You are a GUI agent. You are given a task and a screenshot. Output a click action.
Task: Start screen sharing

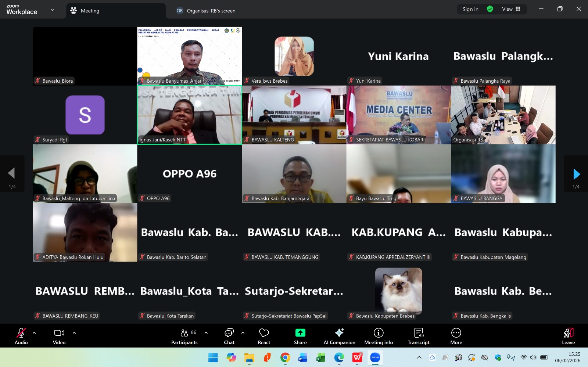pyautogui.click(x=300, y=335)
